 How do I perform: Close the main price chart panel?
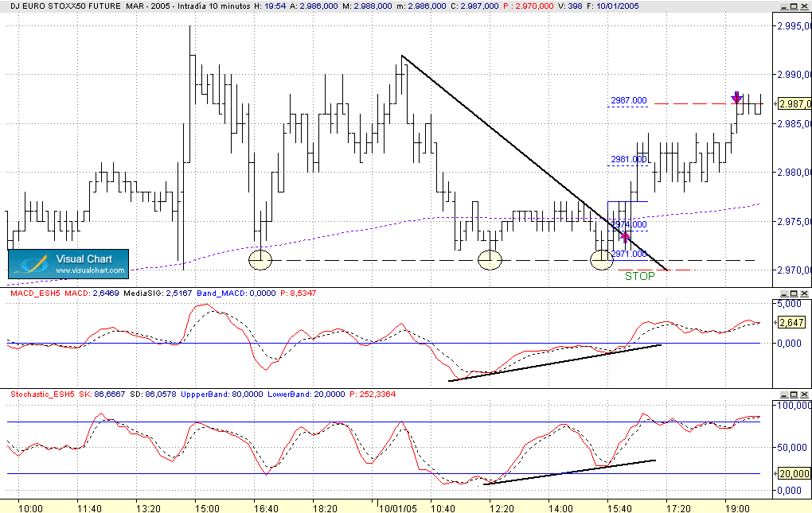(804, 6)
